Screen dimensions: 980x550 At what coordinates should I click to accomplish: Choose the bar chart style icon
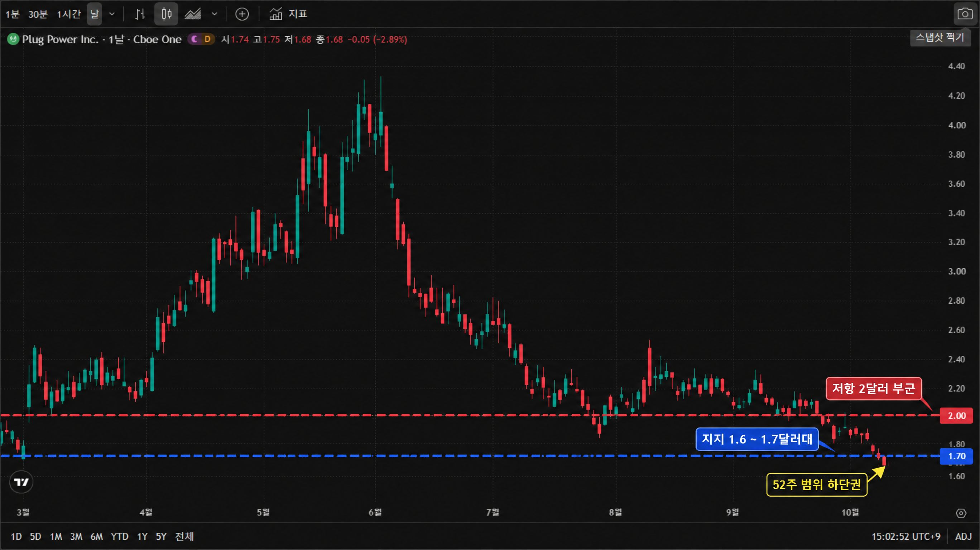[x=140, y=14]
